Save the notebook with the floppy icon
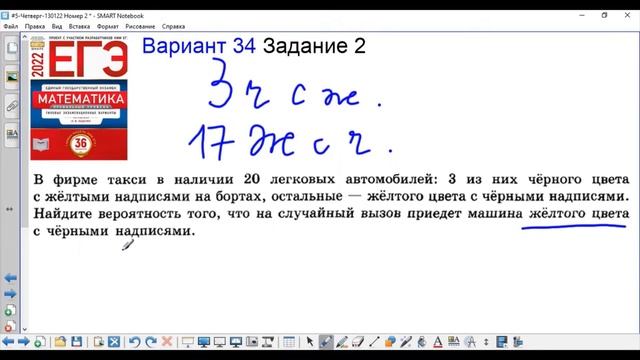 (76, 342)
